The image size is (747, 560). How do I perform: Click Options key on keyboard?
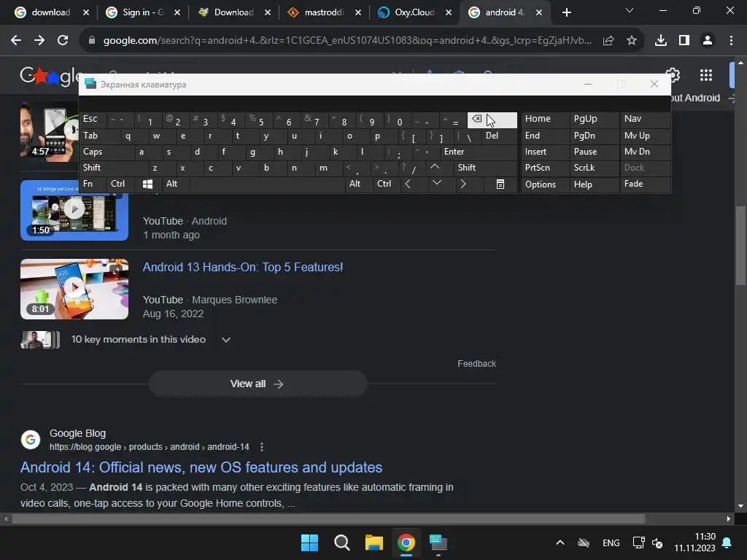coord(545,184)
